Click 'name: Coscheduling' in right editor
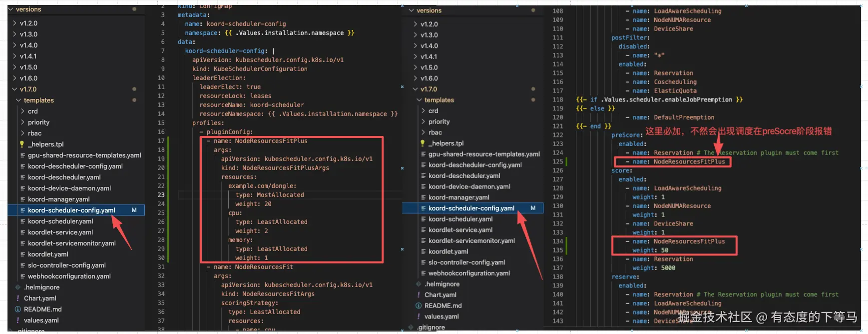 (665, 82)
